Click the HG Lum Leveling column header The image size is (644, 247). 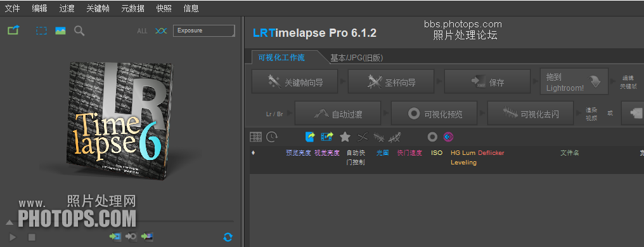tap(463, 157)
